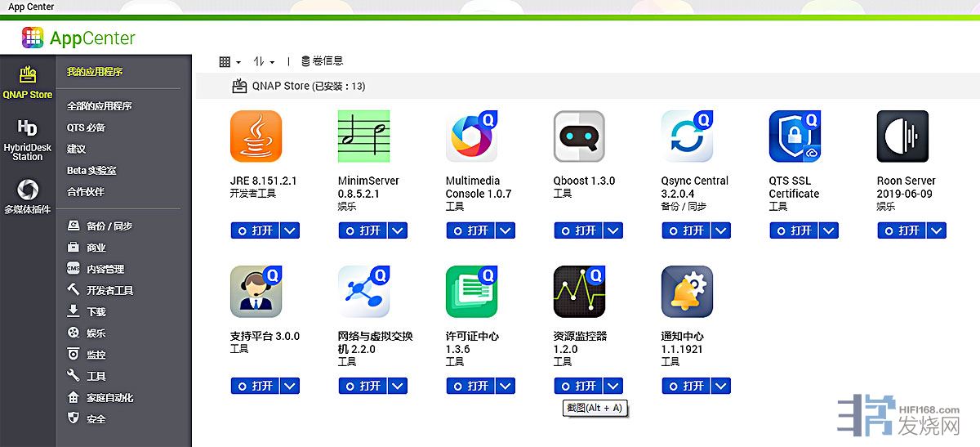The width and height of the screenshot is (980, 447).
Task: Click the 通知中心 bell icon
Action: [687, 292]
